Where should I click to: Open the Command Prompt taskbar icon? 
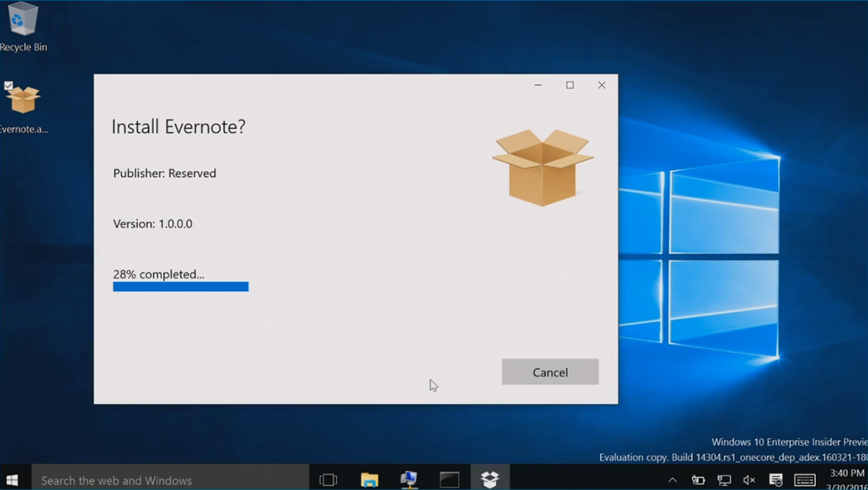[450, 478]
